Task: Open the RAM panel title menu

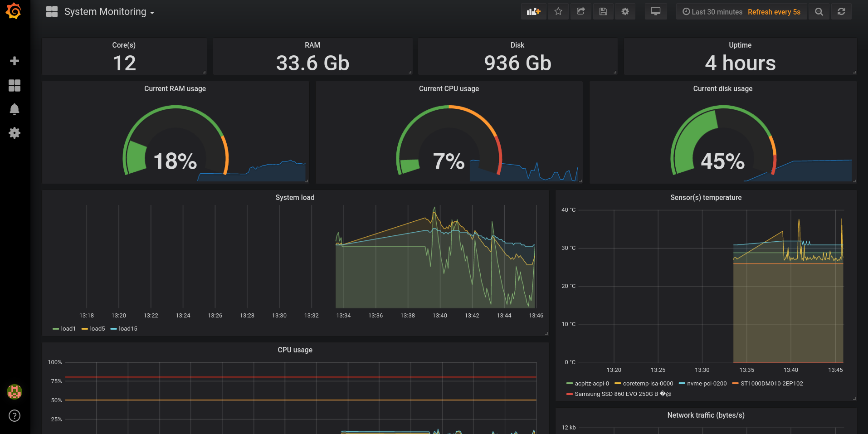Action: click(x=312, y=45)
